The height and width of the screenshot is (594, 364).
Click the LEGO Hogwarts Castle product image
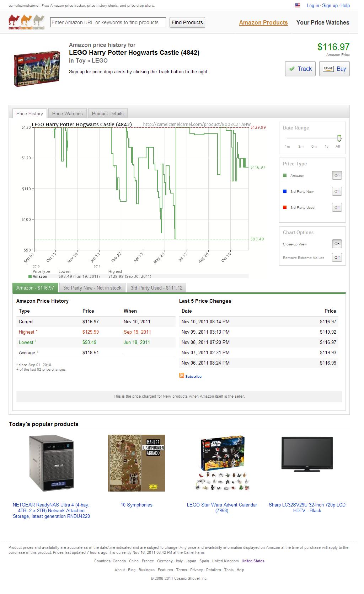click(x=37, y=69)
